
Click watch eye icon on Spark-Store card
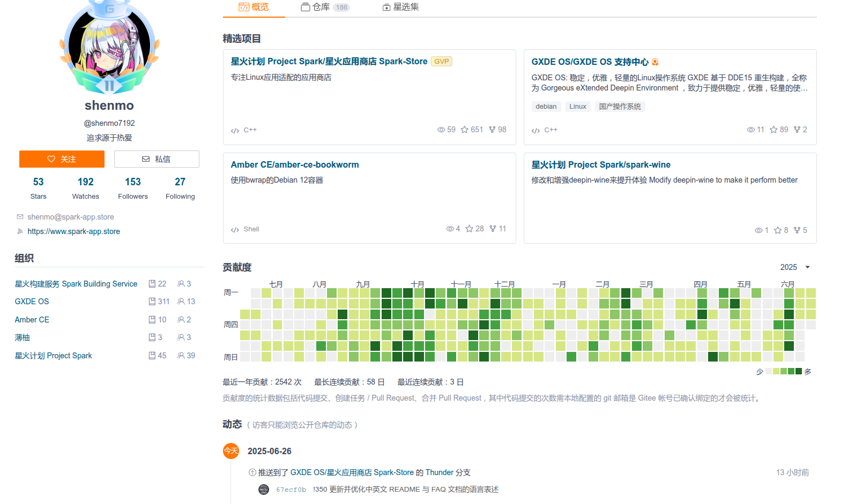coord(441,130)
